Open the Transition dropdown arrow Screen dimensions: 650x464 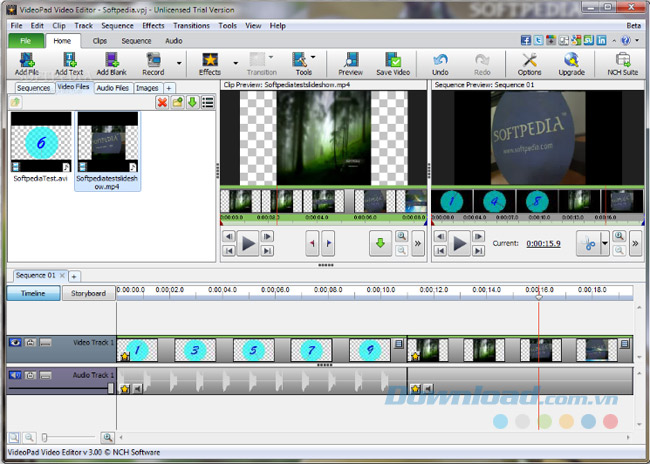271,57
